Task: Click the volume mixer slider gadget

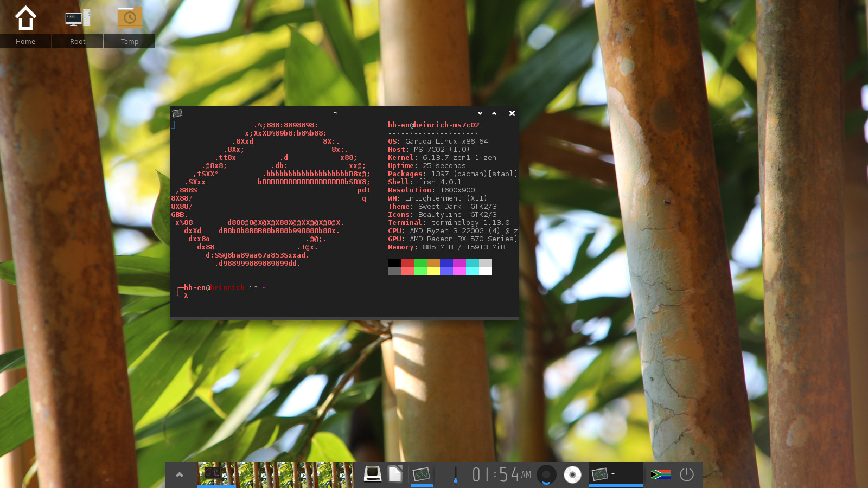Action: click(456, 474)
